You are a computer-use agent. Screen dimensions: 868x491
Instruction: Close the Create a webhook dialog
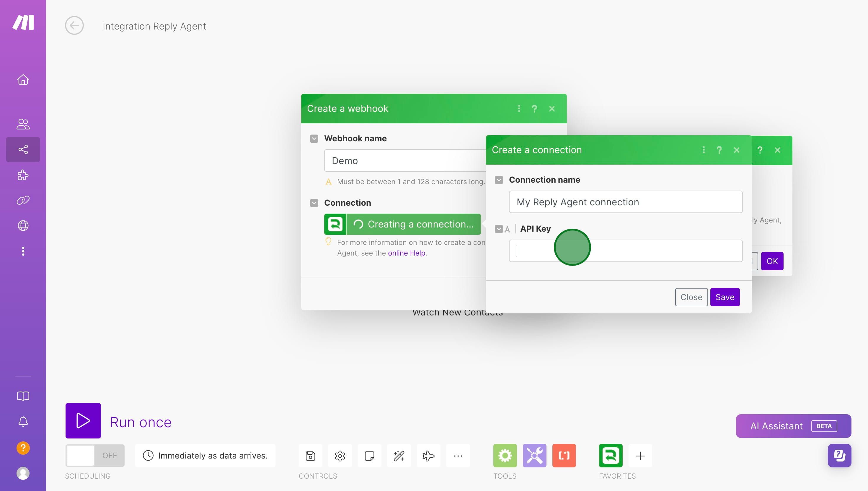tap(552, 109)
